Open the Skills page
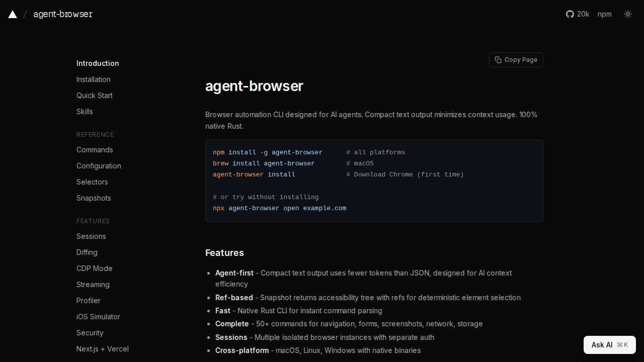The image size is (644, 362). (85, 112)
